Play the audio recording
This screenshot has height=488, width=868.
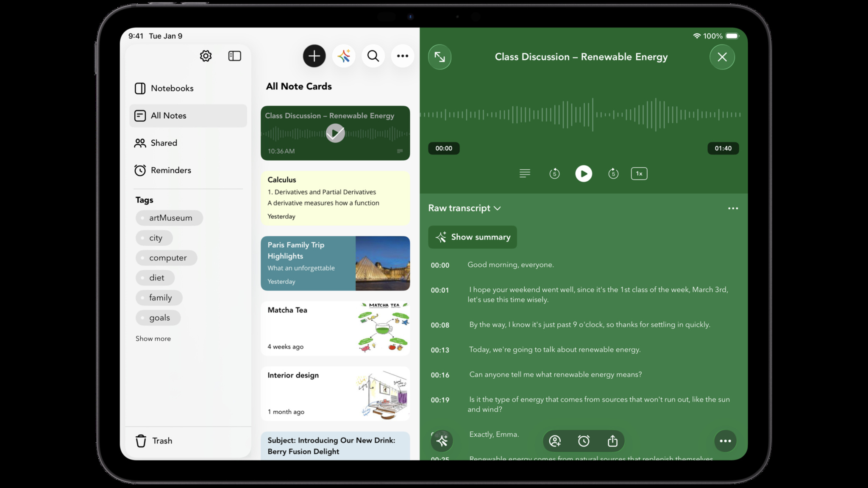coord(584,173)
